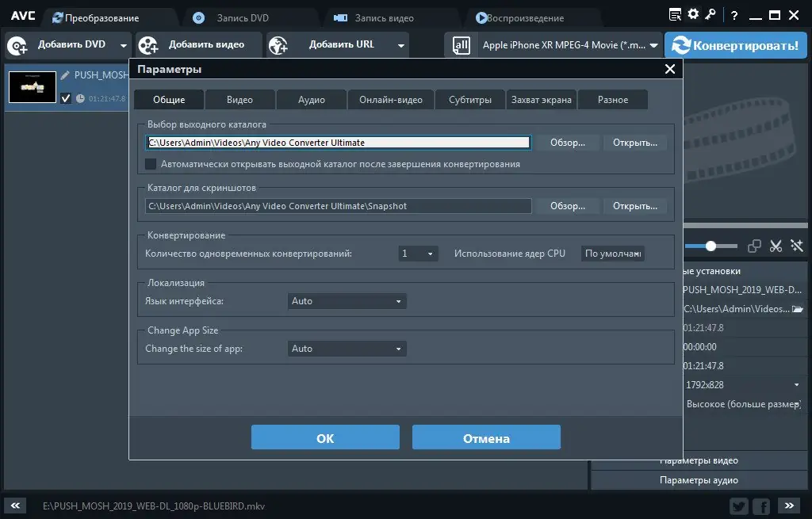
Task: Open the Разное tab
Action: coord(613,99)
